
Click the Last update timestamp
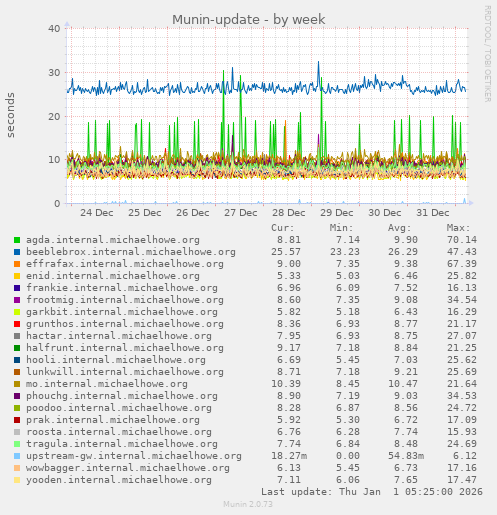click(x=372, y=492)
